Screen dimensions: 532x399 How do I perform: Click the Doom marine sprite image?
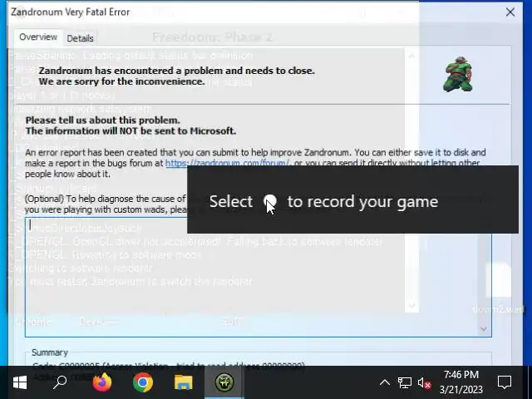click(x=457, y=74)
